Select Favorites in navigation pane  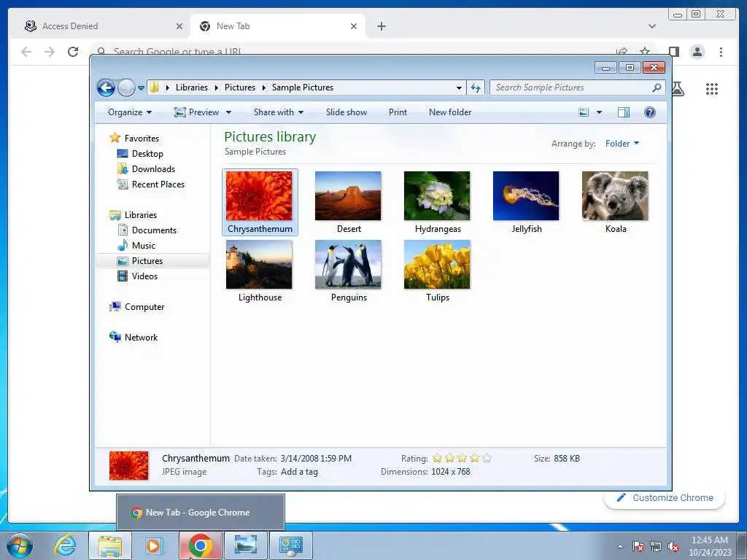[x=142, y=138]
